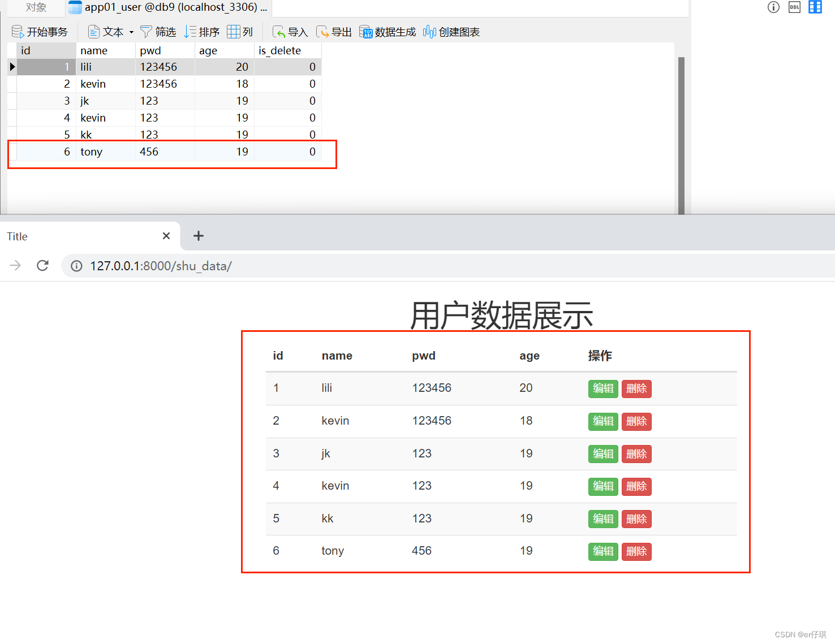Click the 数据生成 data generation icon

click(x=366, y=32)
